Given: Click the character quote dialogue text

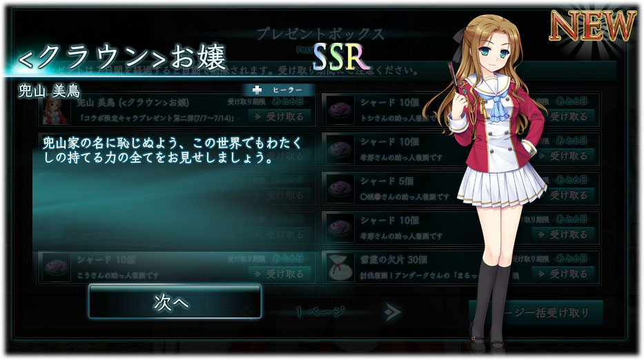Looking at the screenshot, I should [173, 150].
